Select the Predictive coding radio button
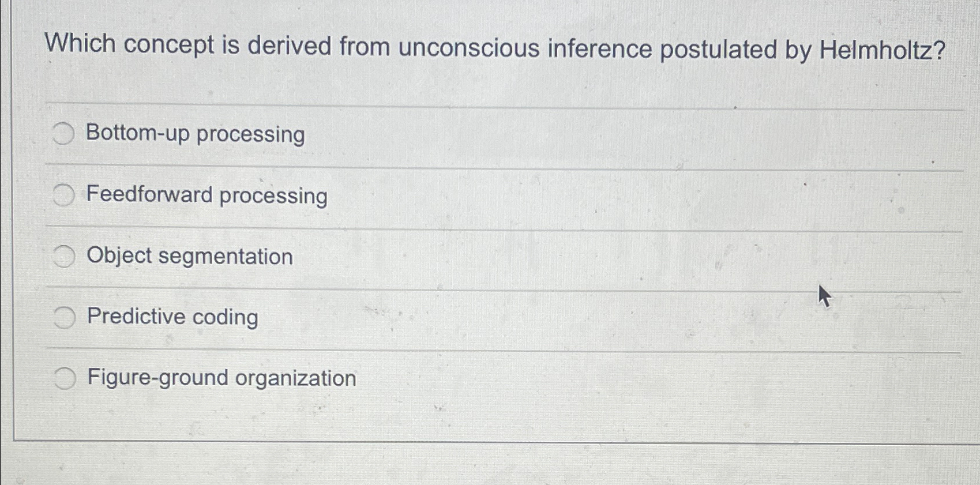The width and height of the screenshot is (980, 485). [x=65, y=315]
